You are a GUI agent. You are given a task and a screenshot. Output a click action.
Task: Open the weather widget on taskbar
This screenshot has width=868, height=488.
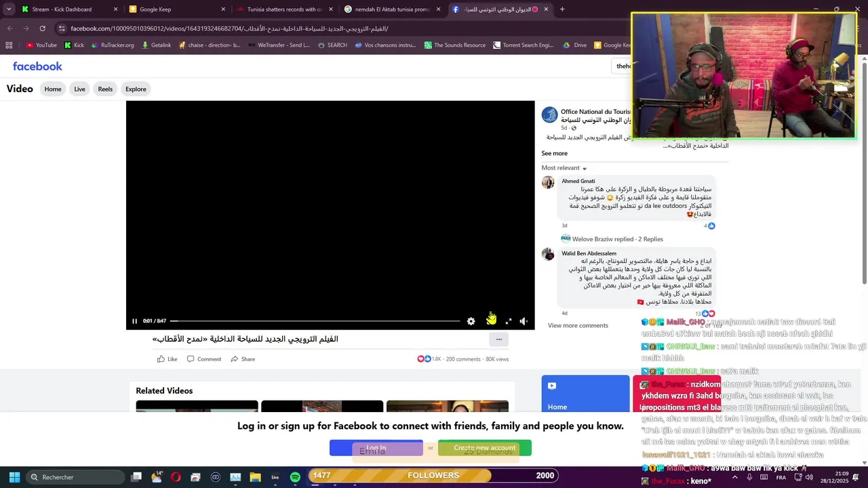click(157, 477)
